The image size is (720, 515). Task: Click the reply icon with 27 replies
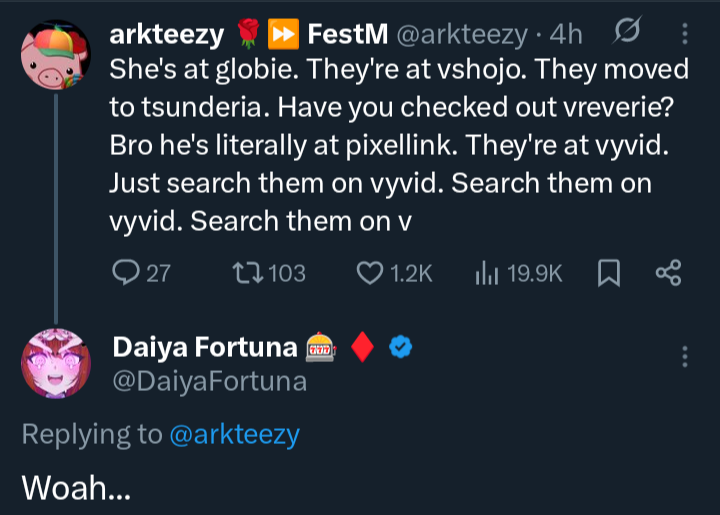(126, 272)
